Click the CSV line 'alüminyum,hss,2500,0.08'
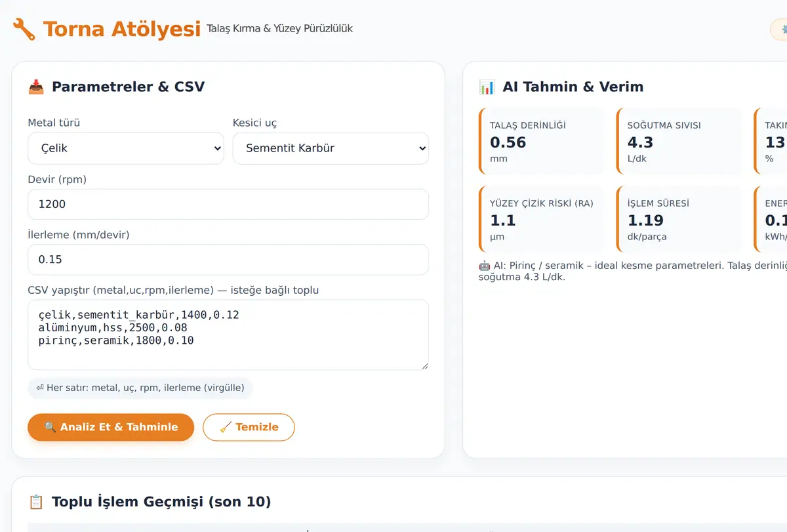 point(113,327)
